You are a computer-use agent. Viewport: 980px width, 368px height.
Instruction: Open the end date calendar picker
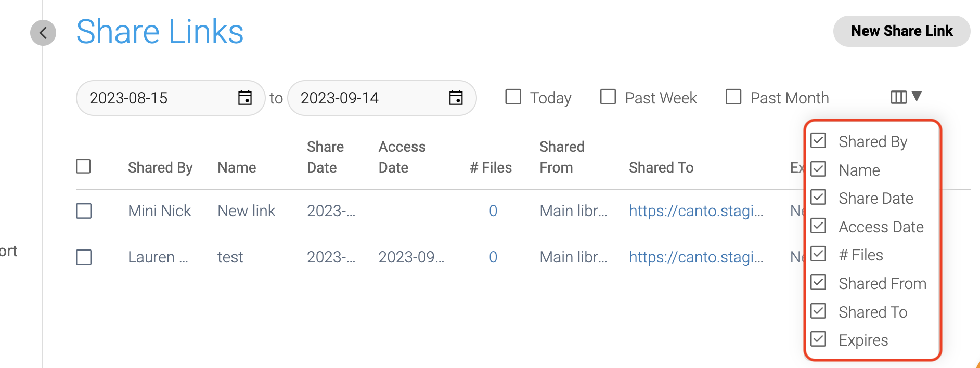pyautogui.click(x=456, y=98)
